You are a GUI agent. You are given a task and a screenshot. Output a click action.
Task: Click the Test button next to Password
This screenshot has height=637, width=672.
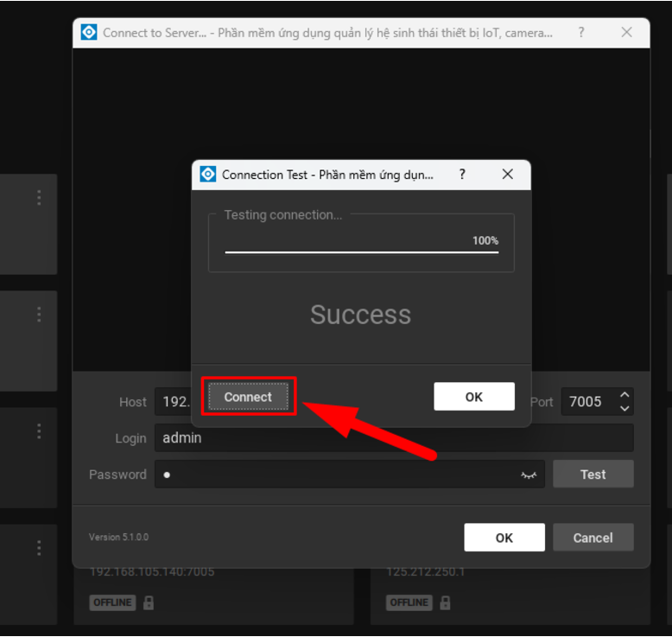(x=593, y=474)
